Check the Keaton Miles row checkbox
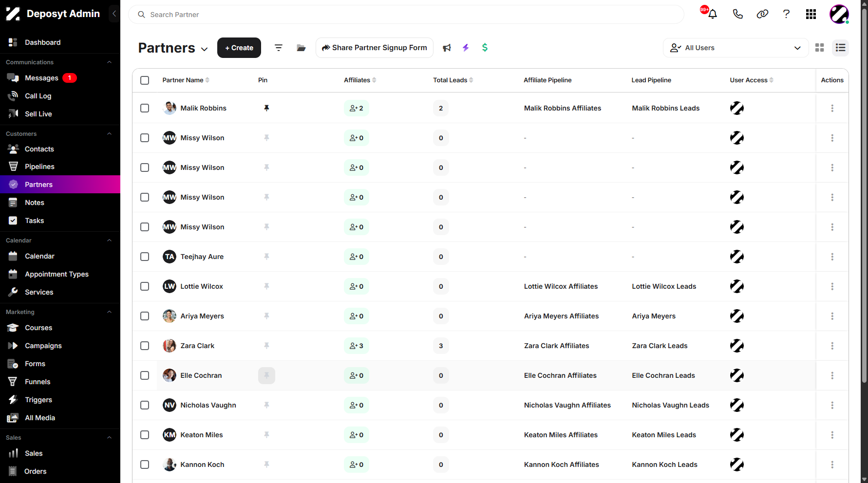The image size is (868, 483). 145,435
